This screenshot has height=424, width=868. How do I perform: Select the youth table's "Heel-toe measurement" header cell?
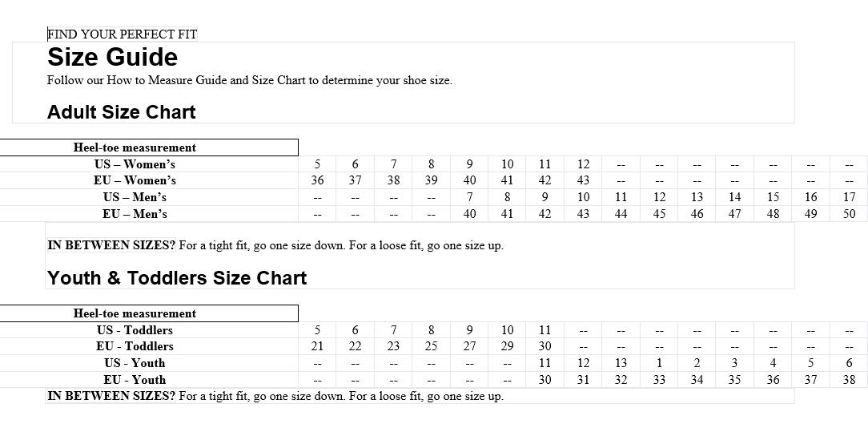coord(135,313)
